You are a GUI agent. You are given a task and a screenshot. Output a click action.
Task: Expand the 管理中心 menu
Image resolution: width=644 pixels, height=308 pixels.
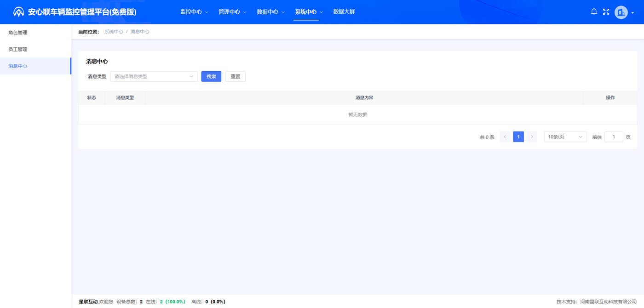(x=232, y=12)
